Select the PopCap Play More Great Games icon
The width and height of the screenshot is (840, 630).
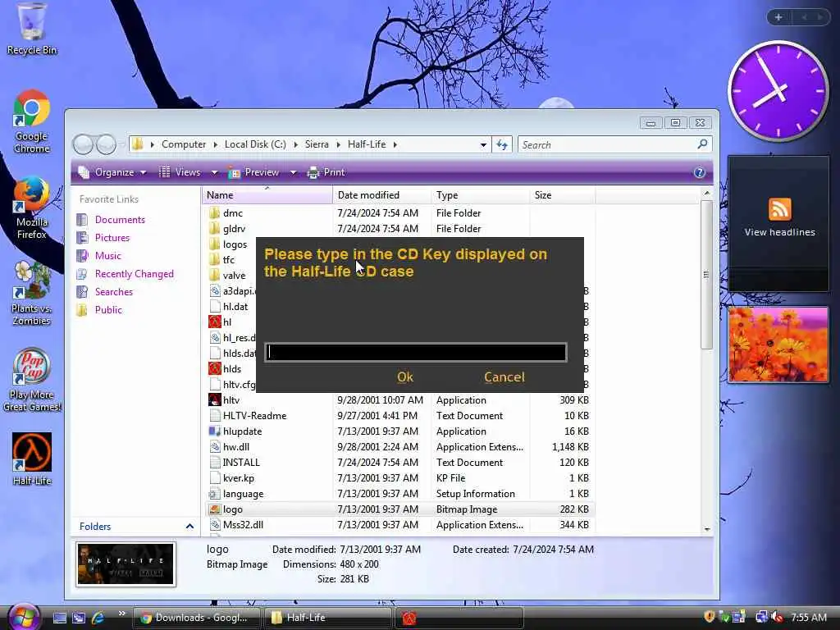(x=32, y=380)
